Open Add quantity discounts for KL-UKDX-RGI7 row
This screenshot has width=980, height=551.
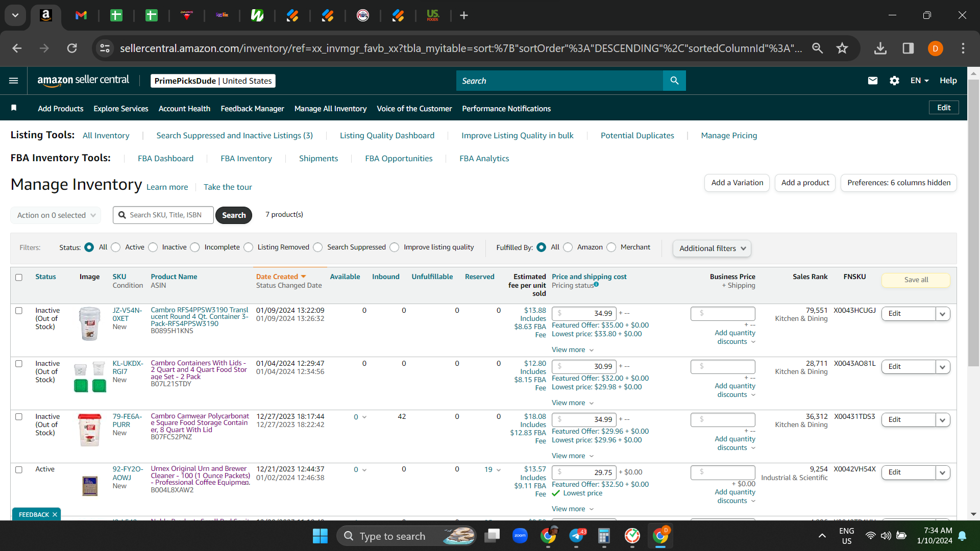735,390
